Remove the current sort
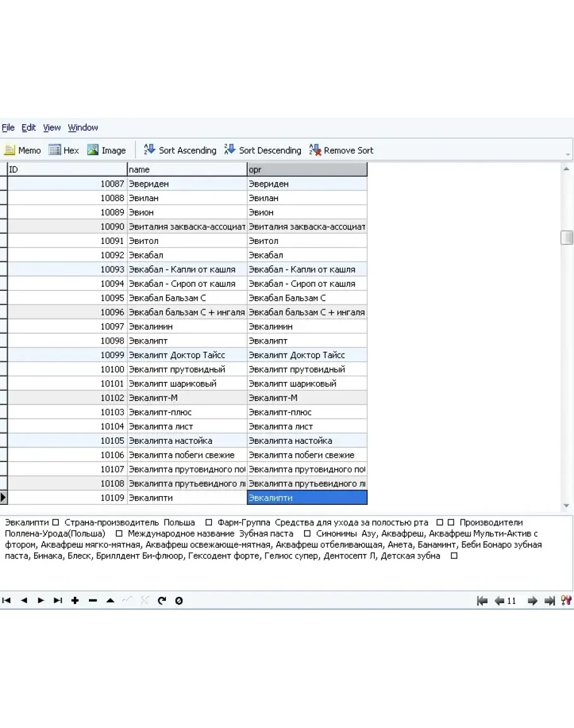The height and width of the screenshot is (728, 574). (341, 151)
